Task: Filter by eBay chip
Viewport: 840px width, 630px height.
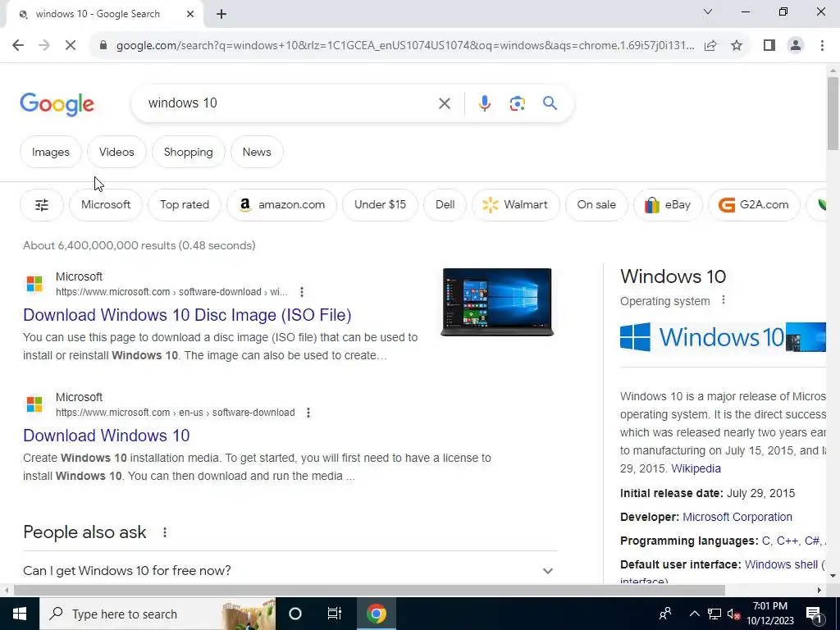Action: (668, 204)
